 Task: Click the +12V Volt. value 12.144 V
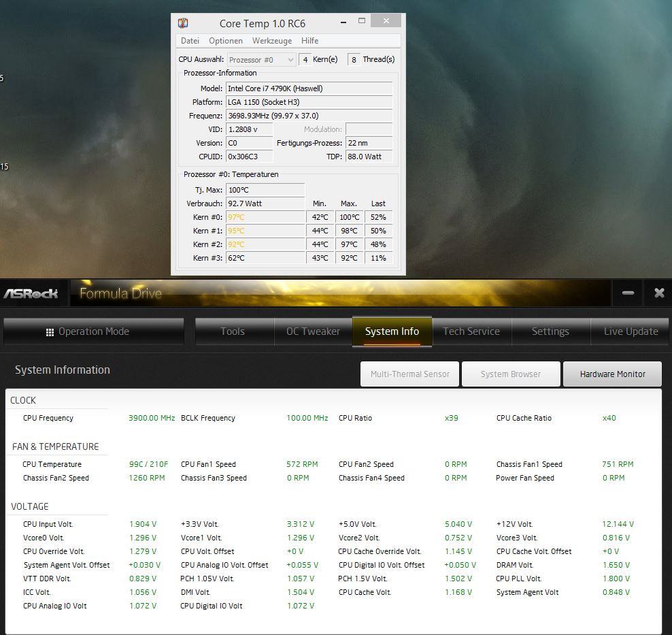pos(618,524)
